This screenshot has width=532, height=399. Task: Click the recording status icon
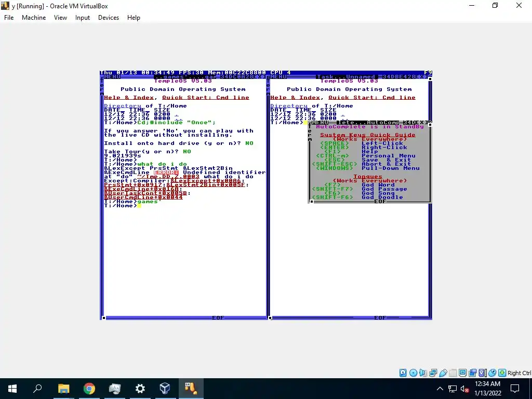coord(472,373)
